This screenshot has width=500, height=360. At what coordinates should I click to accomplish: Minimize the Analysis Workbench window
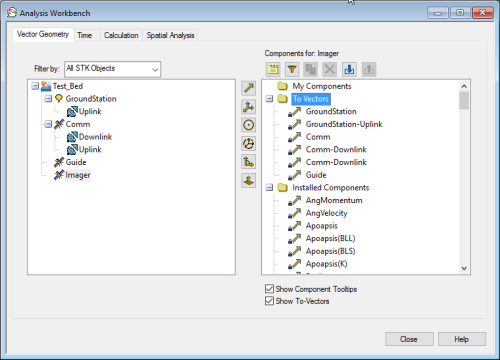pyautogui.click(x=438, y=13)
